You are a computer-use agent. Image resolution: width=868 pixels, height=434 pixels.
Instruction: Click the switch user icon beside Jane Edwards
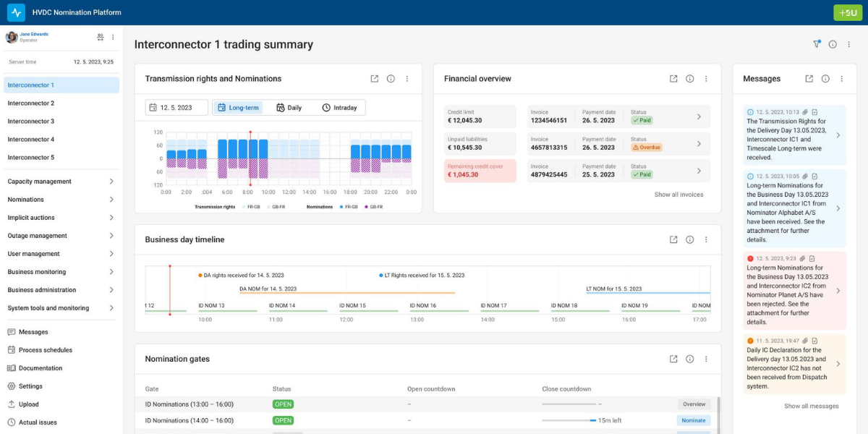click(101, 37)
